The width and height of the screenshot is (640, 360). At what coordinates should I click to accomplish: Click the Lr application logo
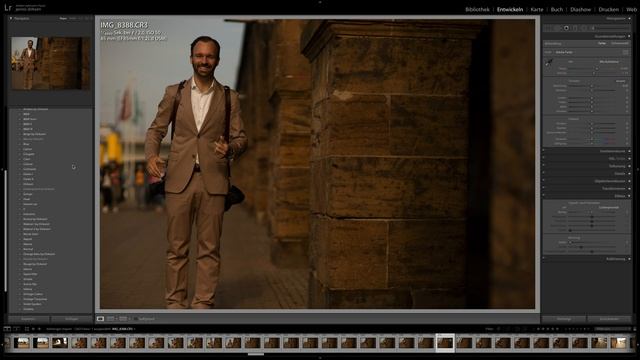tap(8, 7)
